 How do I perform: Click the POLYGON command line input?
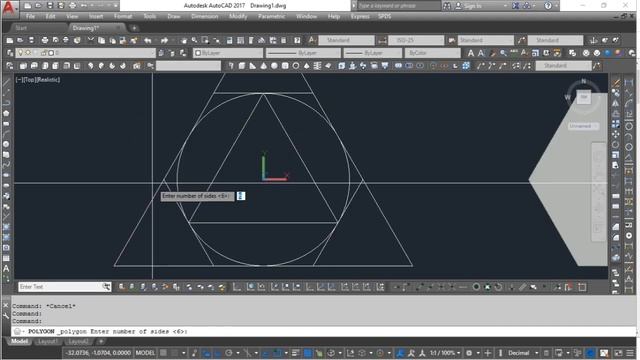point(322,331)
